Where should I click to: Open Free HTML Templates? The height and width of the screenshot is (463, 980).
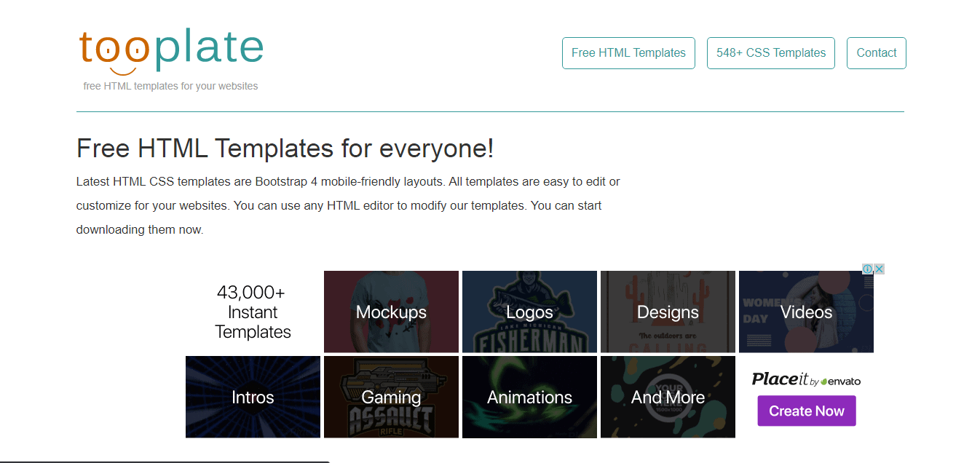point(628,52)
